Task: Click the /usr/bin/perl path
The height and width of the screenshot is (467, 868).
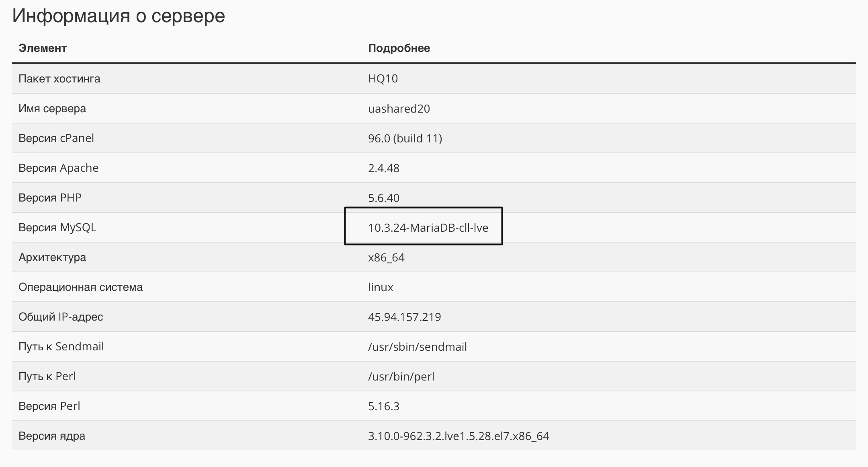Action: click(x=401, y=376)
